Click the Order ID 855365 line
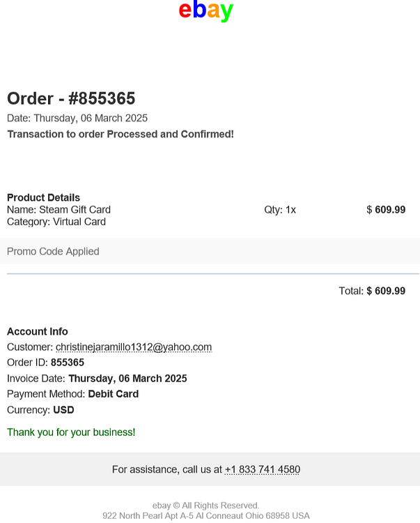This screenshot has height=523, width=420. coord(46,363)
